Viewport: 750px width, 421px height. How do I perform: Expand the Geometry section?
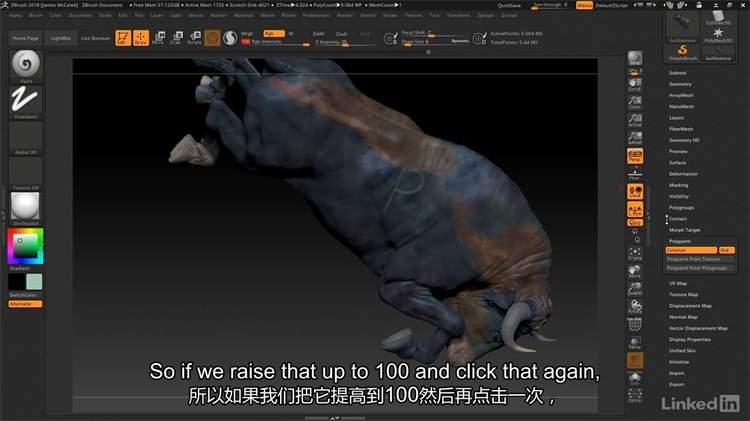coord(680,84)
